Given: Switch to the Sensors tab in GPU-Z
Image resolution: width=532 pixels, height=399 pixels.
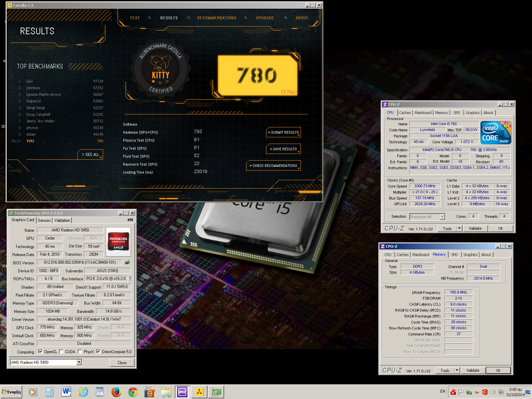Looking at the screenshot, I should coord(44,220).
